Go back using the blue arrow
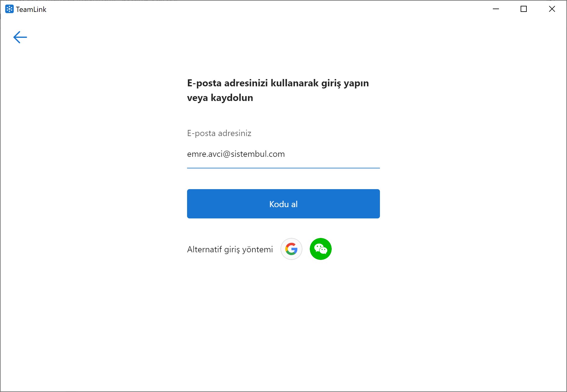 20,37
